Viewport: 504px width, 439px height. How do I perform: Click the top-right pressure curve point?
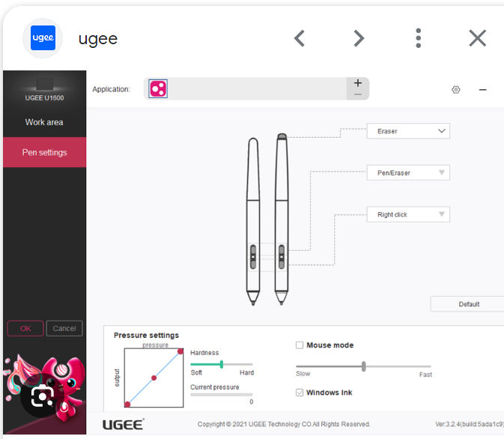click(180, 351)
